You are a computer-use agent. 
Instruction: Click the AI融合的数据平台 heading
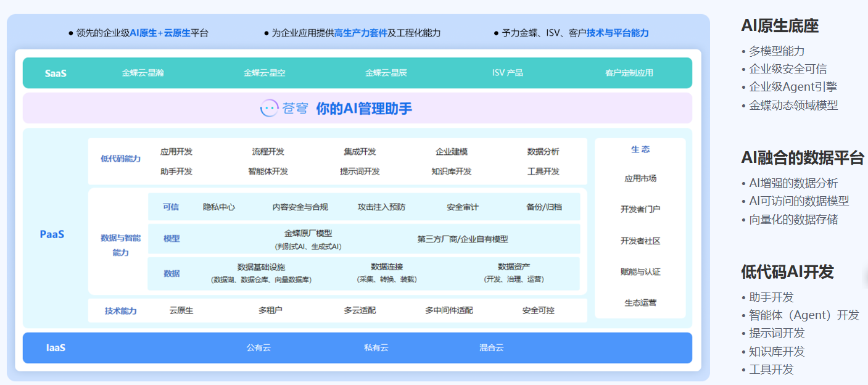click(x=803, y=158)
